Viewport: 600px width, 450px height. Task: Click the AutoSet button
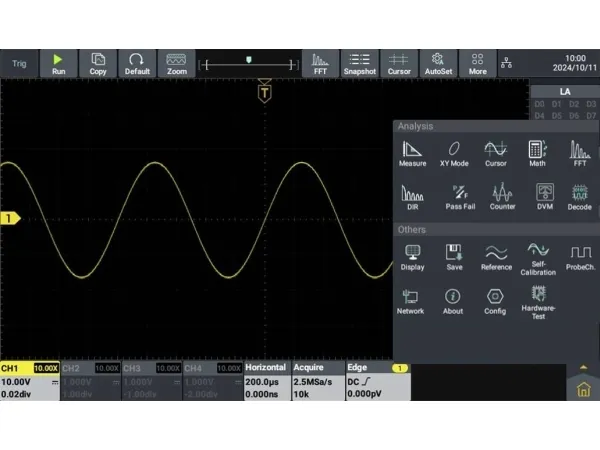tap(437, 64)
